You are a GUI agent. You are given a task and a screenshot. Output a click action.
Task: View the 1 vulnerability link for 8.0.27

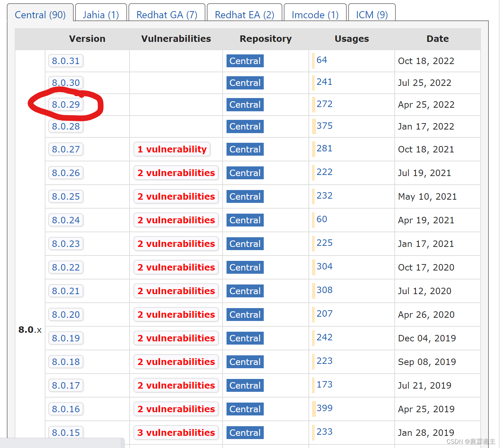pyautogui.click(x=172, y=149)
